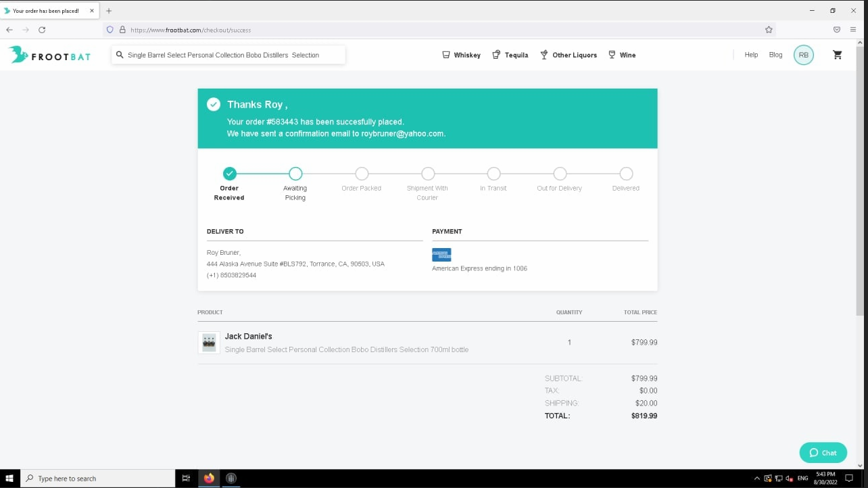Click the Firefox forward arrow
The height and width of the screenshot is (488, 868).
tap(26, 30)
